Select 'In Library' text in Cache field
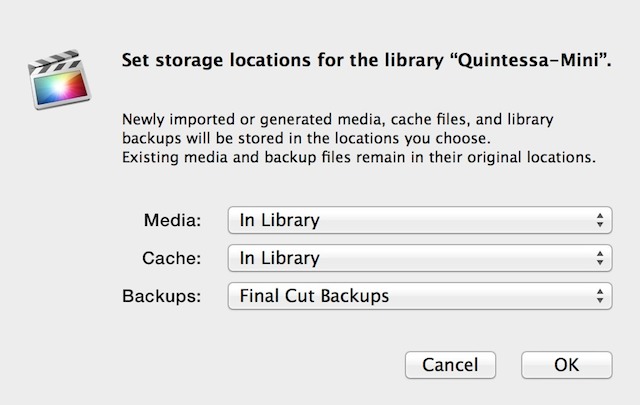Image resolution: width=640 pixels, height=405 pixels. coord(280,258)
